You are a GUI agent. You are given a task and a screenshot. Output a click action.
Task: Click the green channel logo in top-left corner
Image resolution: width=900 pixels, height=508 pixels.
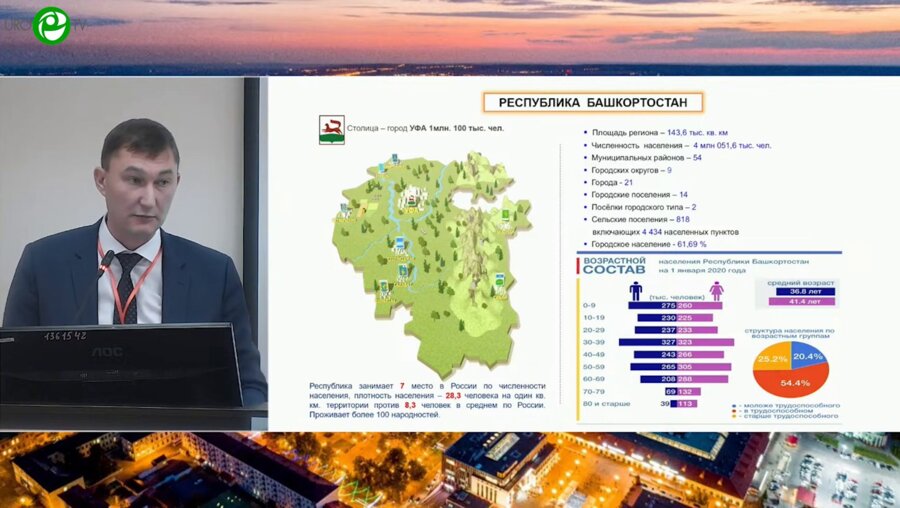[50, 25]
